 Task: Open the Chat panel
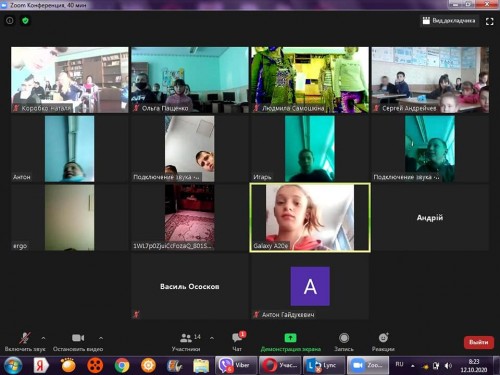(237, 341)
